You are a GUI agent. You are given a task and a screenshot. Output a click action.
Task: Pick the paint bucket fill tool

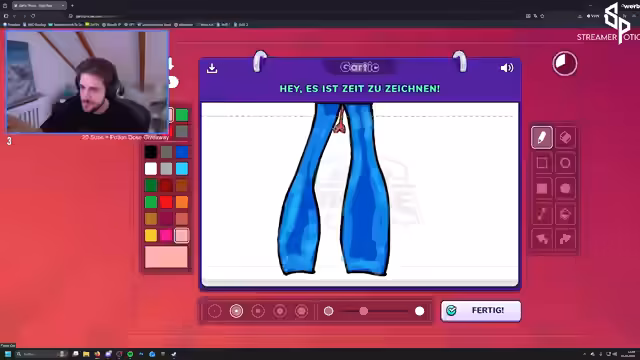(x=565, y=214)
